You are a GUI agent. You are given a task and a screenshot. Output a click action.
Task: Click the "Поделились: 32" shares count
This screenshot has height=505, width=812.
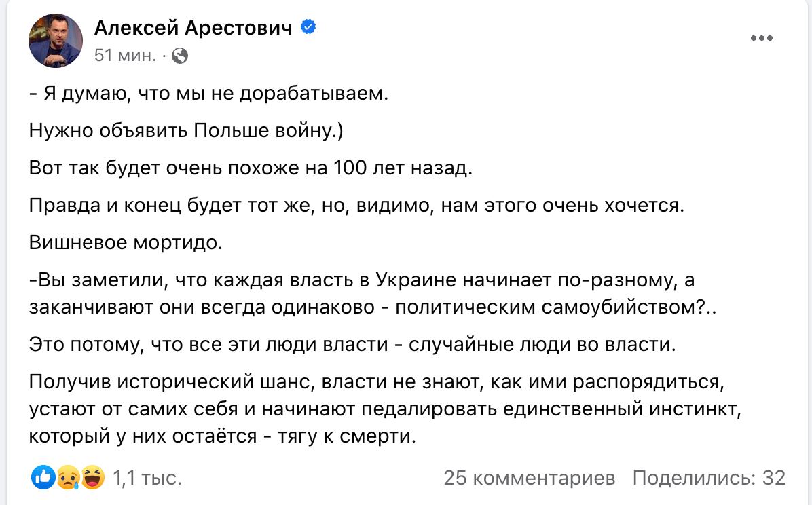(709, 479)
